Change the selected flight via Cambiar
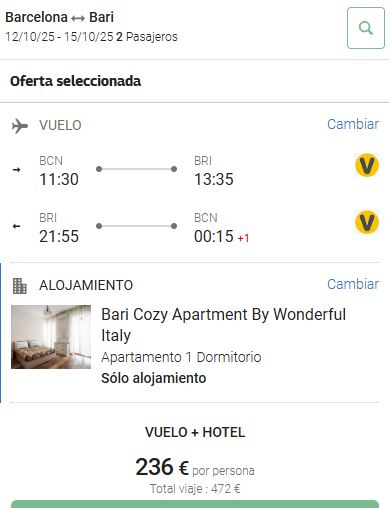The height and width of the screenshot is (508, 389). point(353,124)
